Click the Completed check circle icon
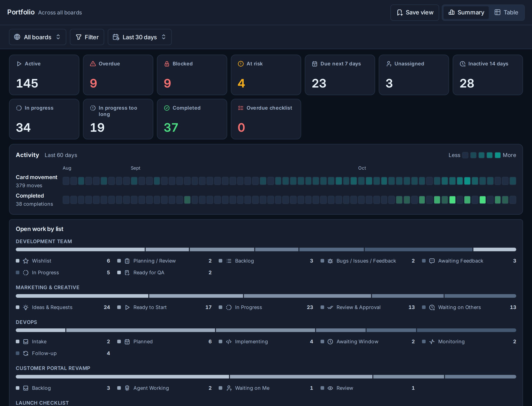532x406 pixels. 167,108
